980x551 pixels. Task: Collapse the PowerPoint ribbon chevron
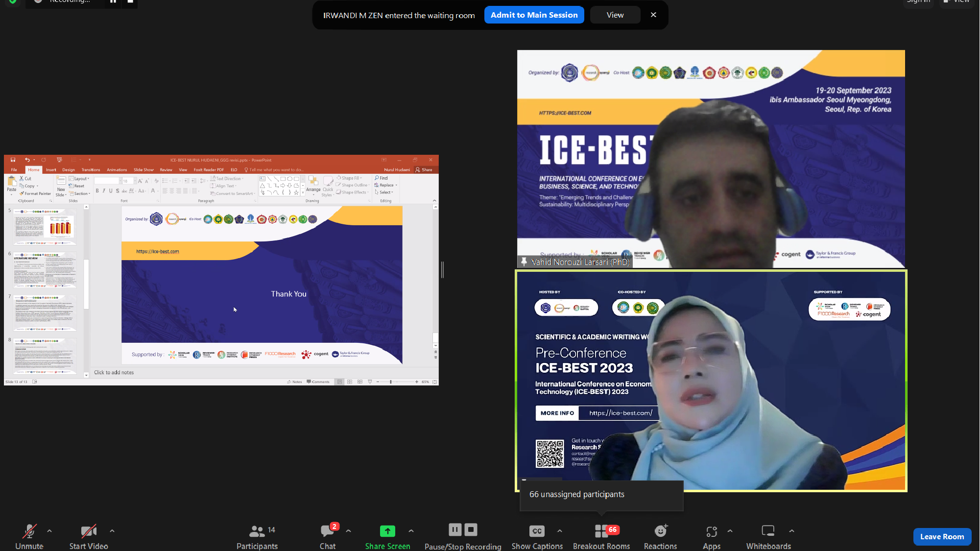click(434, 200)
